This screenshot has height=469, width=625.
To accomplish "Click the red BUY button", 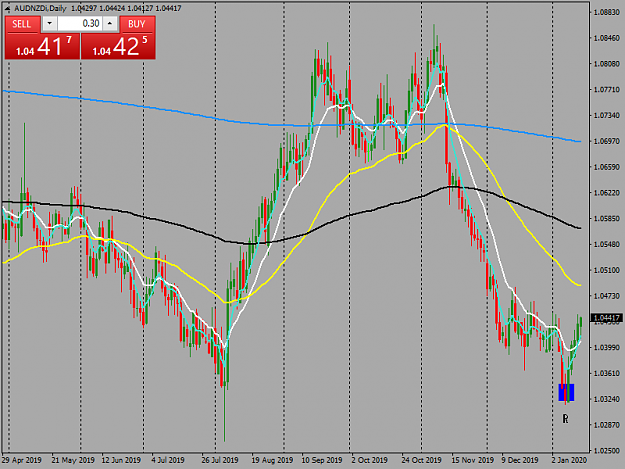I will tap(137, 24).
